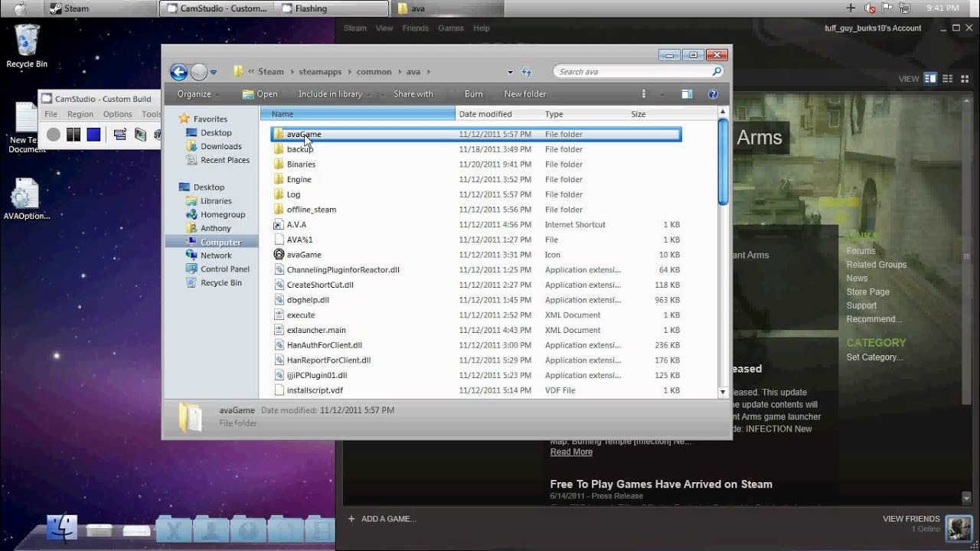The width and height of the screenshot is (980, 551).
Task: Click the change view icon
Action: [643, 94]
